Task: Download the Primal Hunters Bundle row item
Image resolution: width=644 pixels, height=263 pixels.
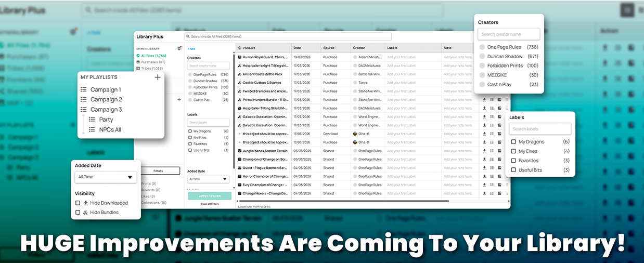Action: pos(484,100)
